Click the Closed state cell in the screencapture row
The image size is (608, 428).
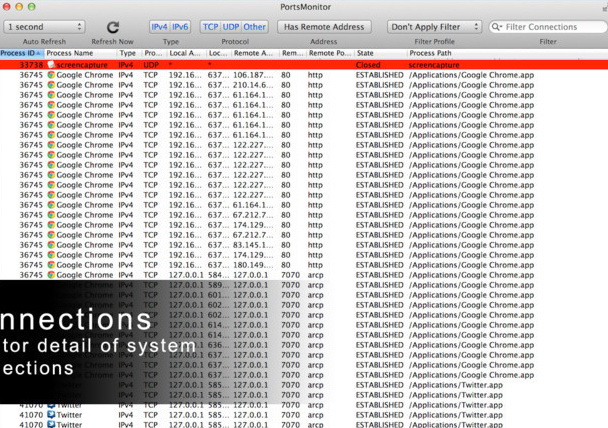coord(368,65)
